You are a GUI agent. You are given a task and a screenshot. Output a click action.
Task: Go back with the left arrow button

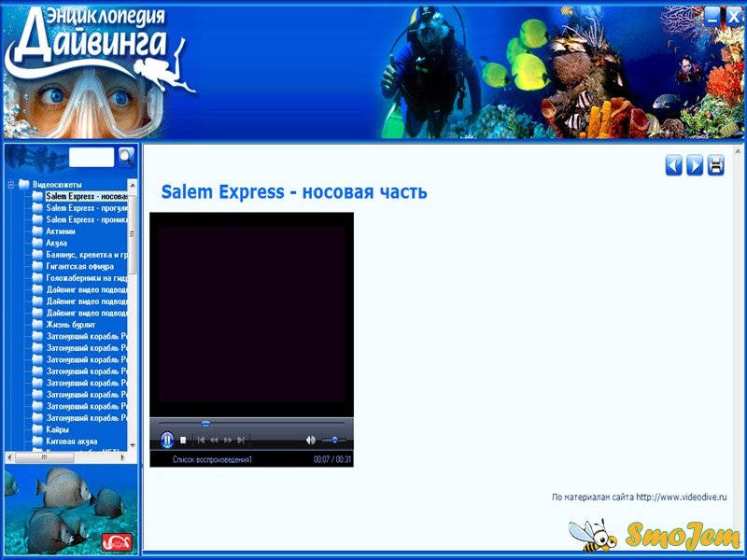(x=673, y=165)
